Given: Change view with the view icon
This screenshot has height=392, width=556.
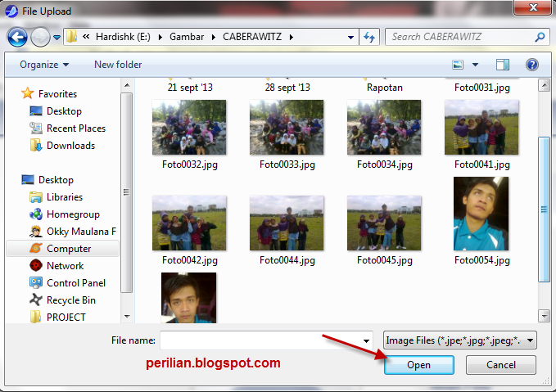Looking at the screenshot, I should 458,65.
